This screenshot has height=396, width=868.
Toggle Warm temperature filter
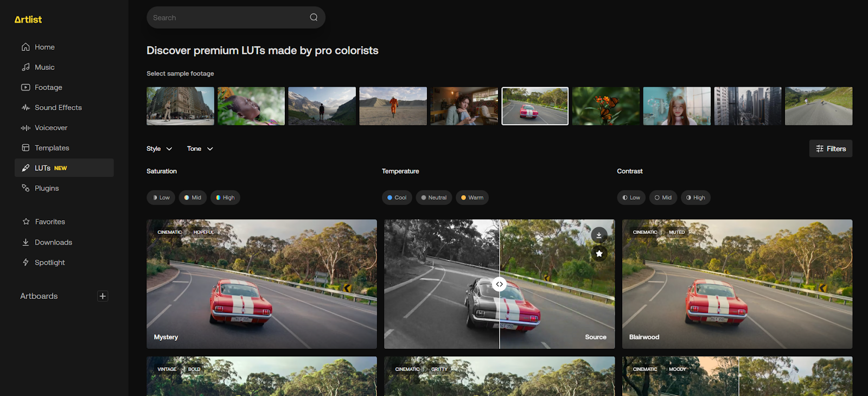[x=472, y=197]
